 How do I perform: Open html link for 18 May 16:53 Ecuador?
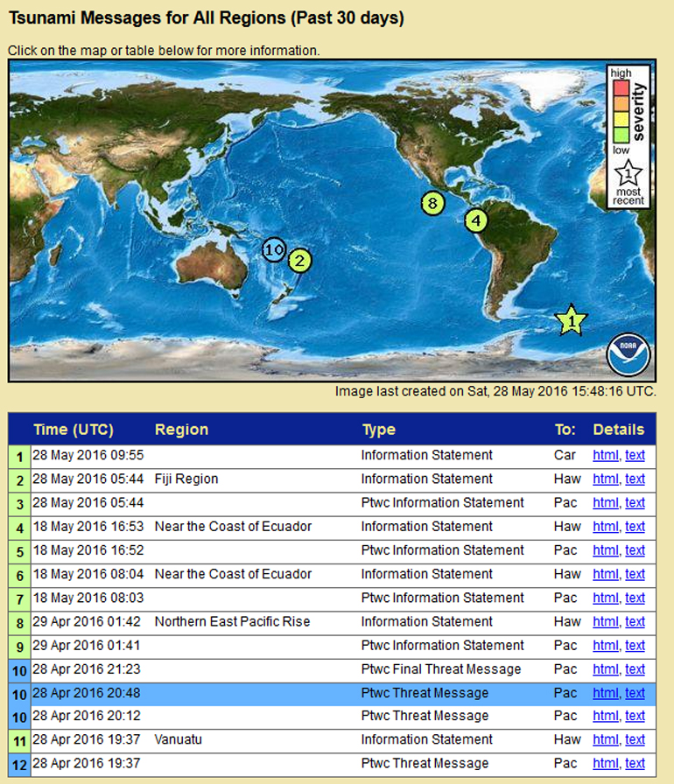click(x=605, y=527)
